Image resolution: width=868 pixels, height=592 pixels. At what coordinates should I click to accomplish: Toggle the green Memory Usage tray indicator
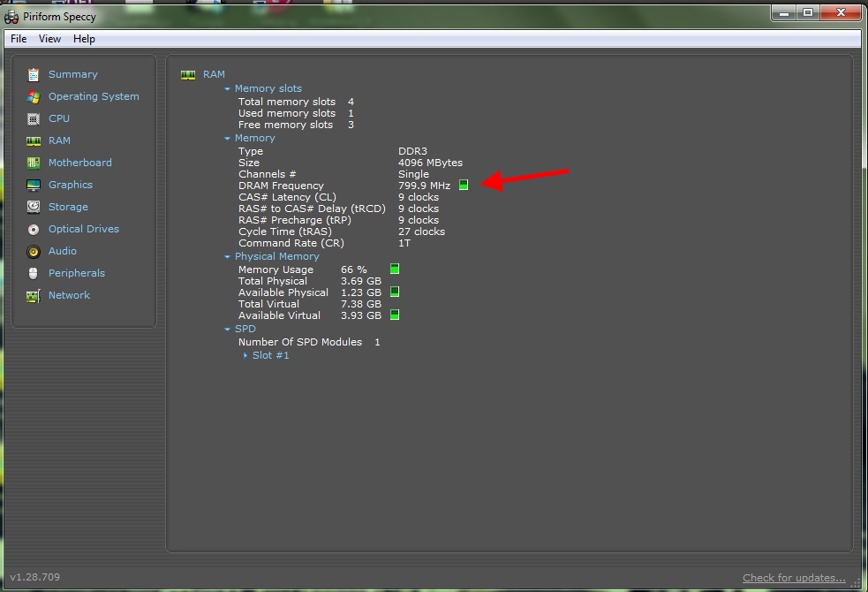[x=395, y=269]
